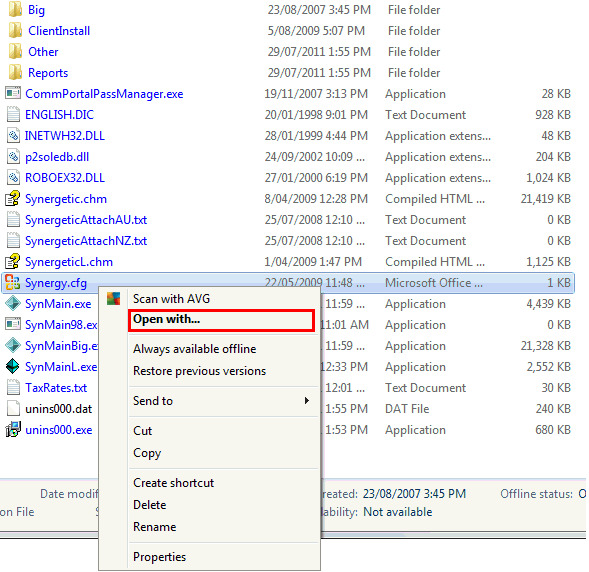The image size is (589, 572).
Task: Click the Synergetic.chm help file icon
Action: click(x=13, y=199)
